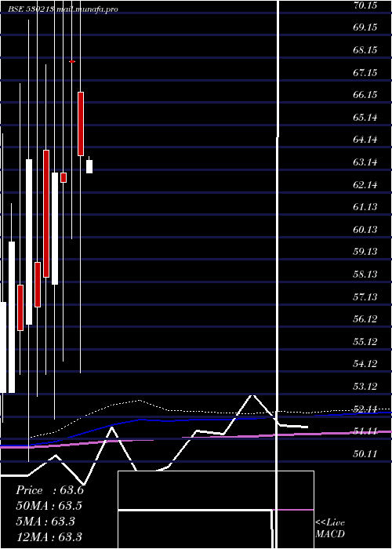This screenshot has height=549, width=392.
Task: Click the 68.15 price axis label
Action: (x=365, y=50)
